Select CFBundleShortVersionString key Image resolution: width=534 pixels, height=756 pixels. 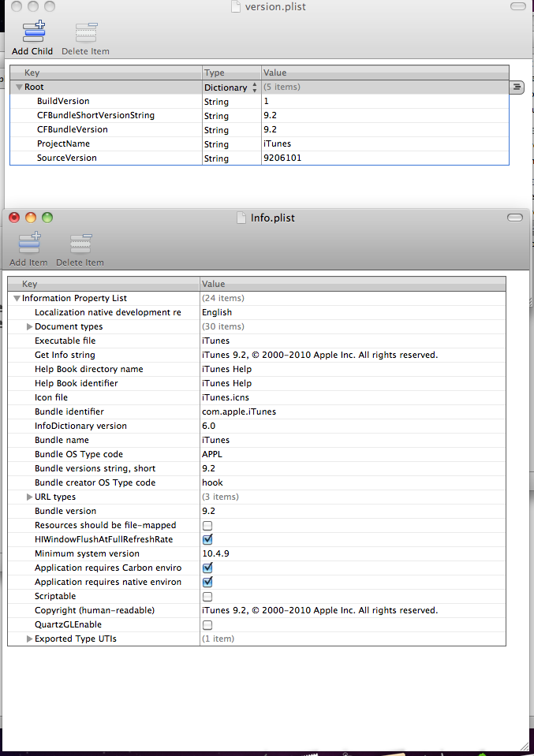95,115
